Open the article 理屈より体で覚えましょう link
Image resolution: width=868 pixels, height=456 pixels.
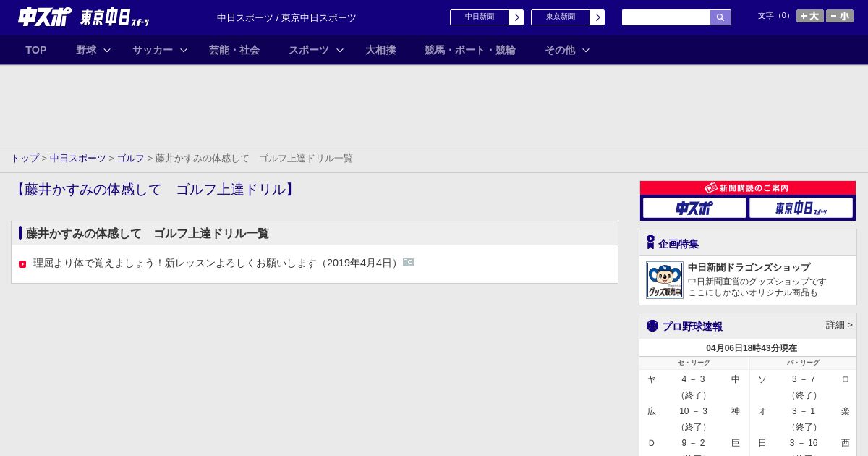tap(218, 263)
